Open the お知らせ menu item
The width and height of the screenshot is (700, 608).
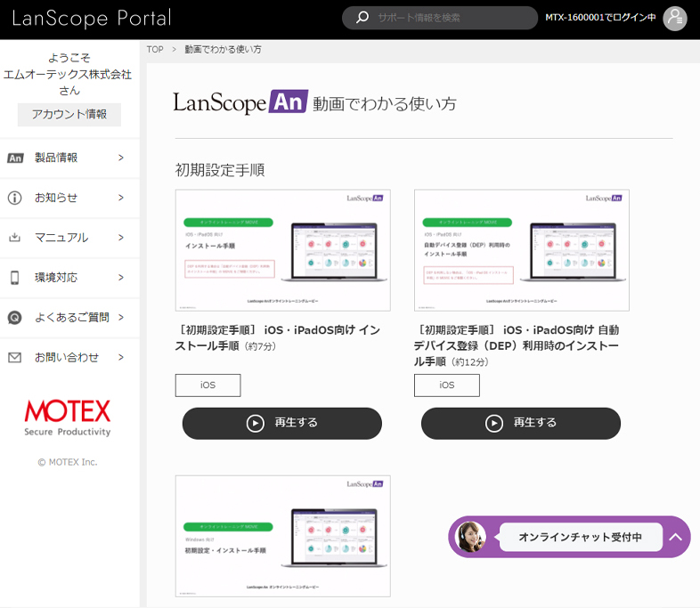pyautogui.click(x=69, y=198)
